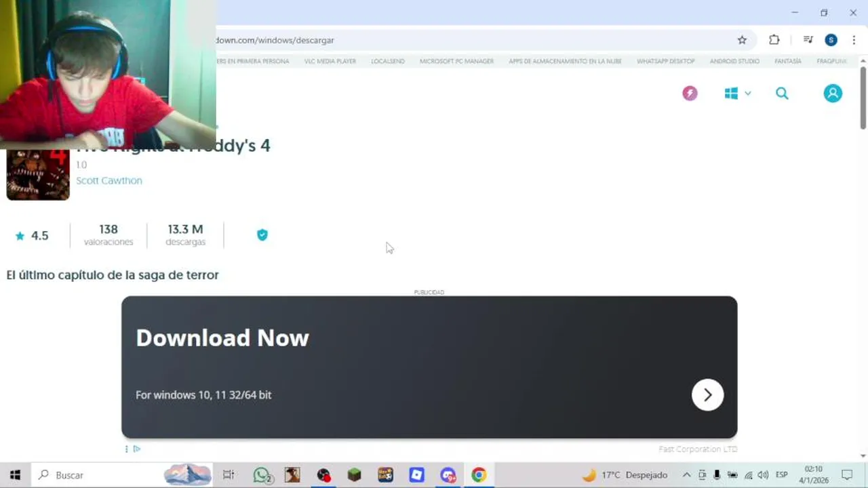This screenshot has width=868, height=488.
Task: Open the media control playlist icon
Action: (x=808, y=40)
